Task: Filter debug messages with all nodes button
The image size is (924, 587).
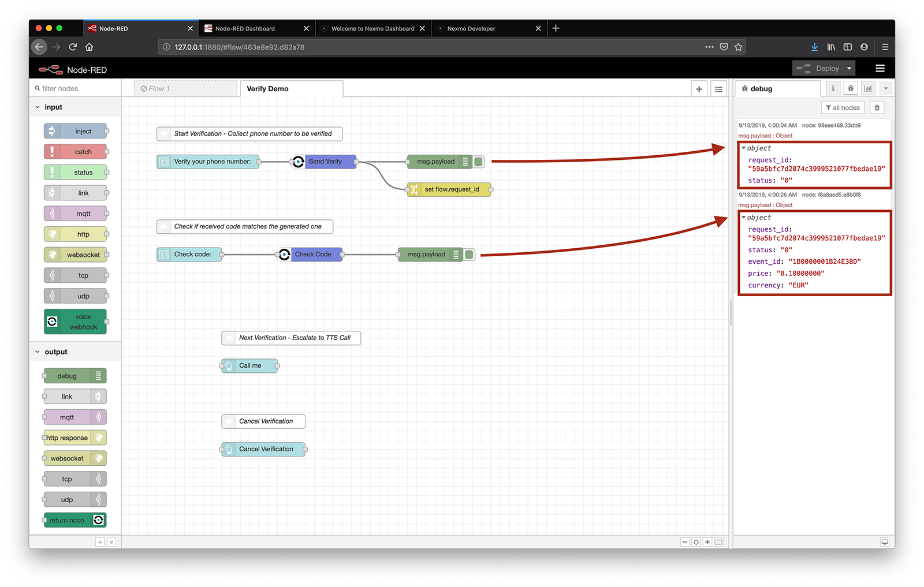Action: click(x=842, y=107)
